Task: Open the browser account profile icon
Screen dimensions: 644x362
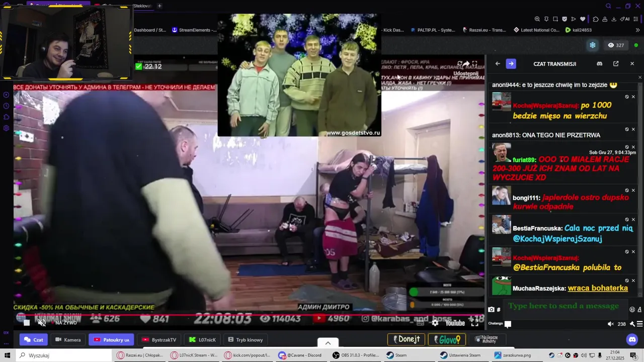Action: pos(605,19)
